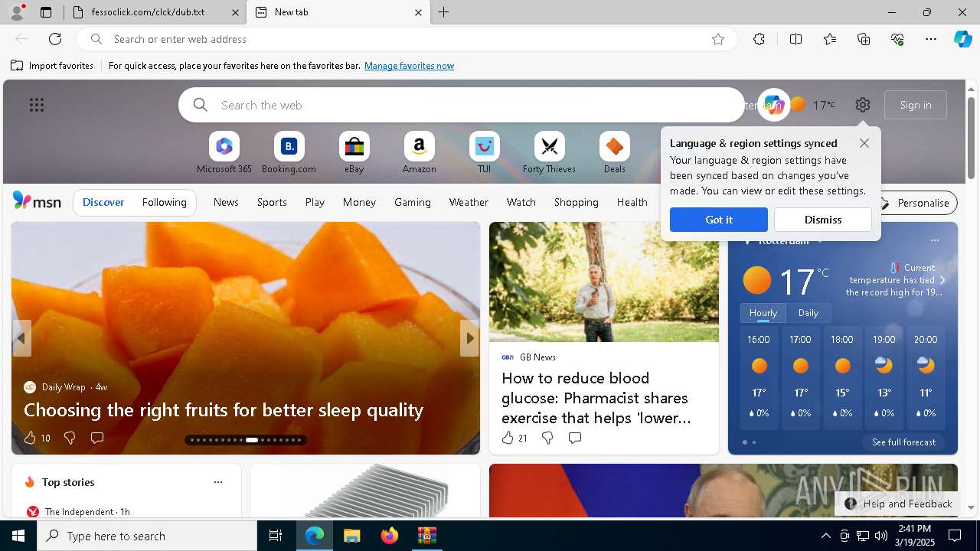Open See full forecast link

tap(903, 442)
